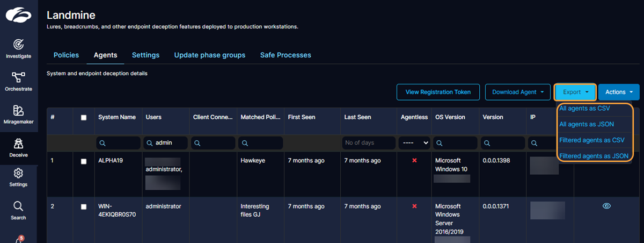Tick the checkbox for ALPHA19 row

click(x=84, y=161)
